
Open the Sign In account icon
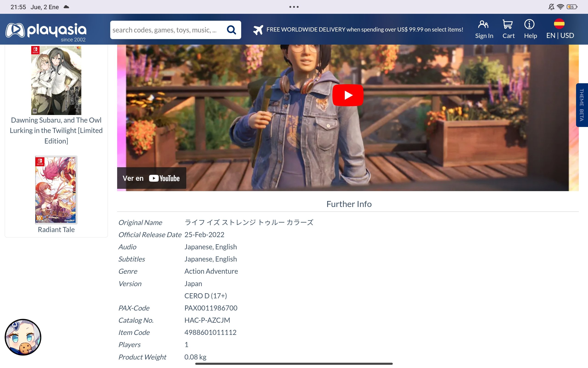click(x=484, y=29)
